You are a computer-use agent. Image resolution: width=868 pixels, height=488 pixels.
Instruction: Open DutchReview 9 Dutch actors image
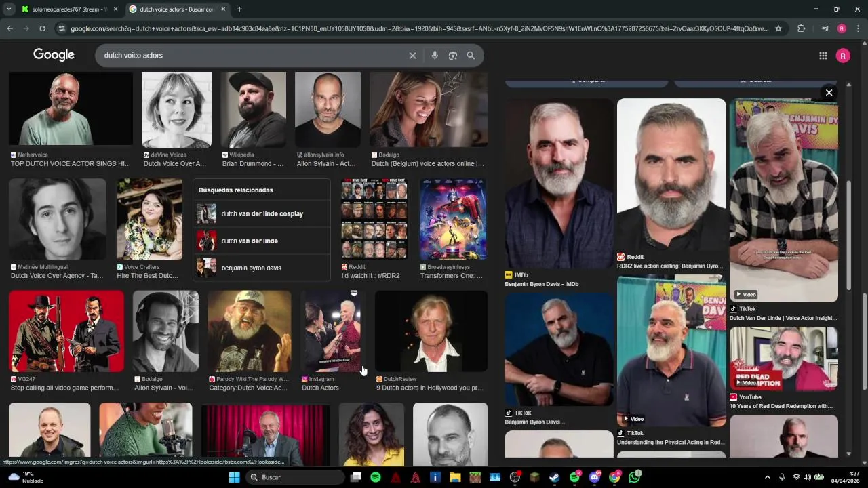pos(431,331)
